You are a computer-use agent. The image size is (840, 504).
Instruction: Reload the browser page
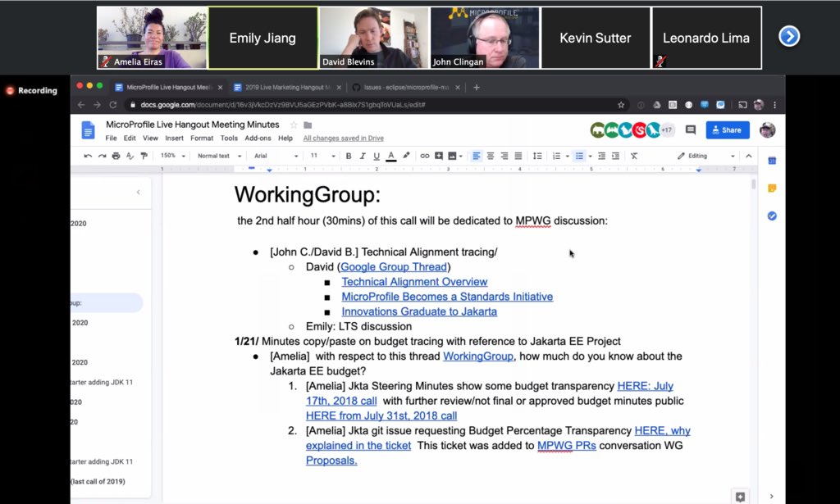point(113,105)
